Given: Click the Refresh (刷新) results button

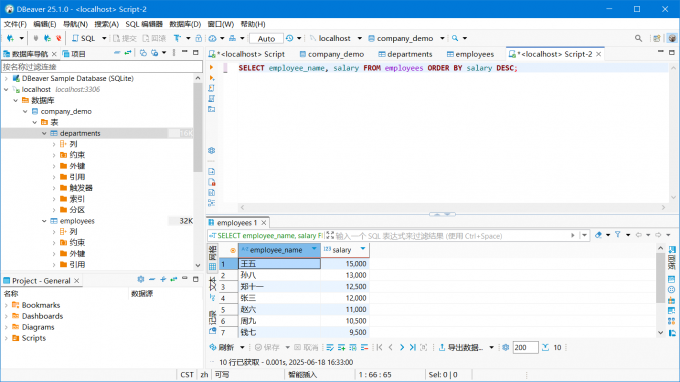Looking at the screenshot, I should click(222, 347).
